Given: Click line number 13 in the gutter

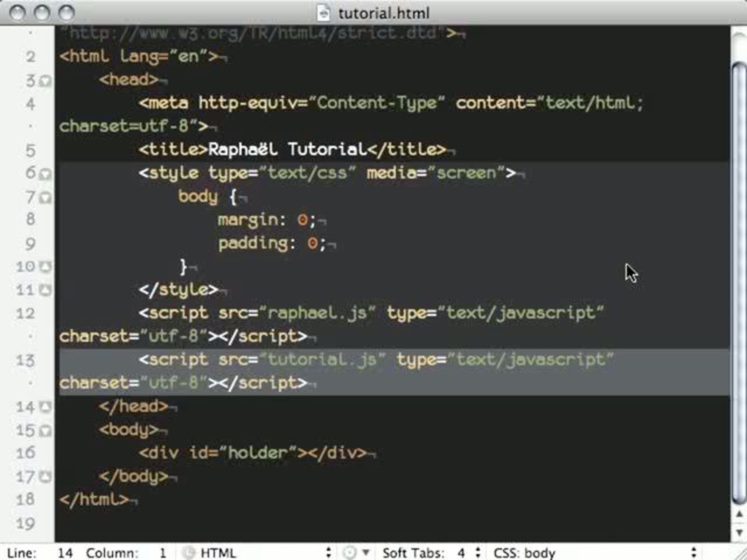Looking at the screenshot, I should tap(26, 361).
